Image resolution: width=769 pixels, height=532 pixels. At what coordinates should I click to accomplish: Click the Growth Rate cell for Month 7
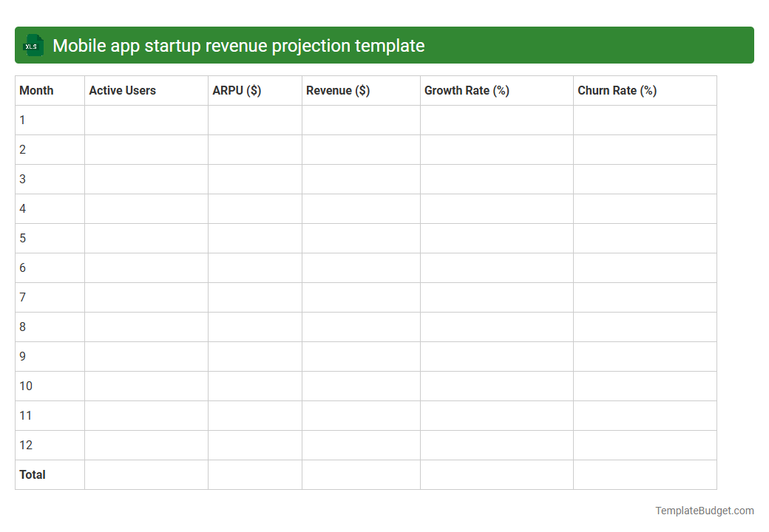tap(496, 297)
